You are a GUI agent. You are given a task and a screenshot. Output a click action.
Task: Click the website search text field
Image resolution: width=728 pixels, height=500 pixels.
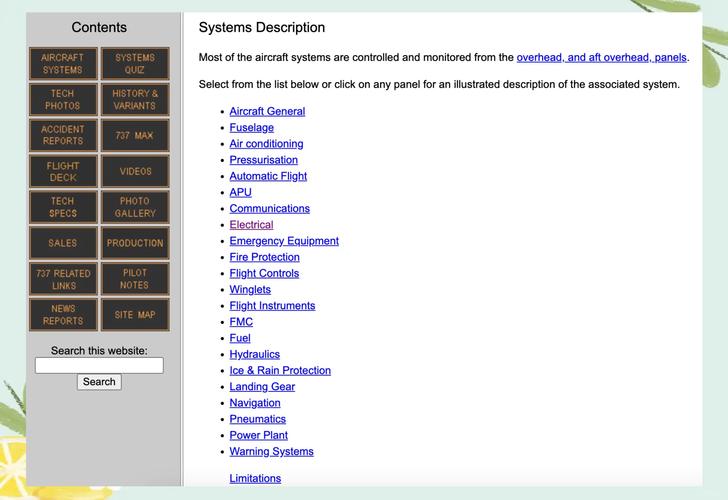tap(99, 366)
